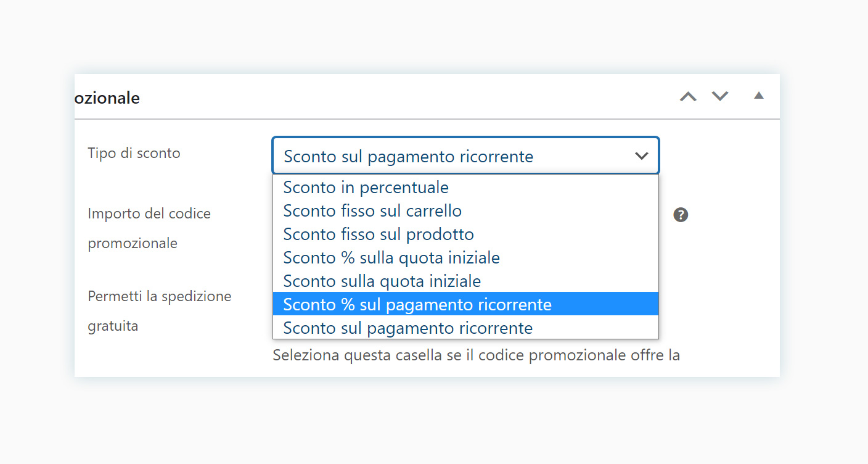Select Sconto fisso sul carrello option
This screenshot has width=868, height=464.
click(x=465, y=210)
